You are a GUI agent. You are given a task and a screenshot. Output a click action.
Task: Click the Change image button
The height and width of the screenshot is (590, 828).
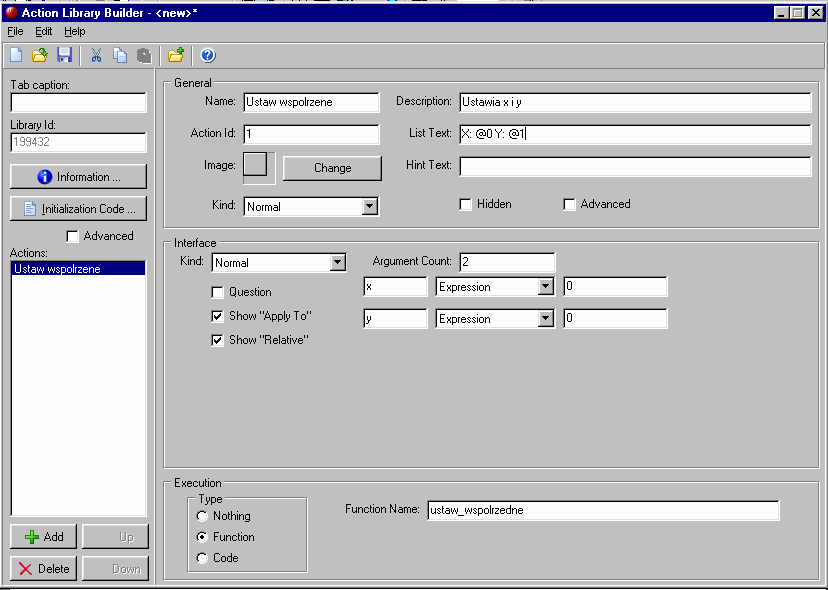[x=332, y=168]
